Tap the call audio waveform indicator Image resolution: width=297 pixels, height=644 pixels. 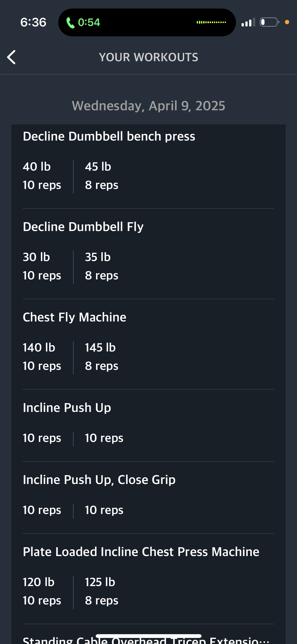point(211,22)
